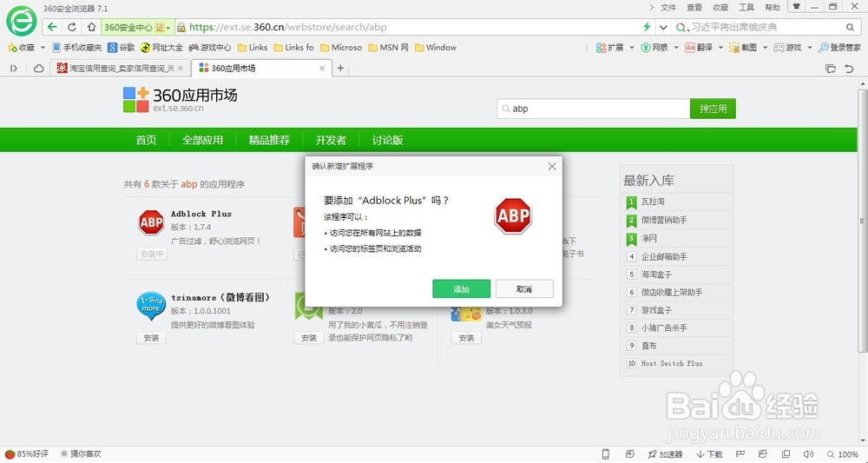Open the MSN 网 bookmark folder
The image size is (868, 463).
pyautogui.click(x=389, y=48)
